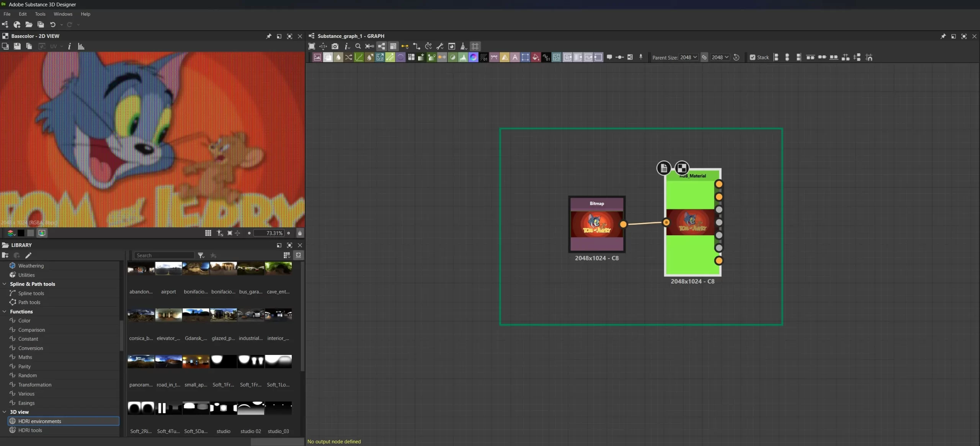Screen dimensions: 980x446
Task: Toggle the parent size ratio link
Action: tap(704, 57)
